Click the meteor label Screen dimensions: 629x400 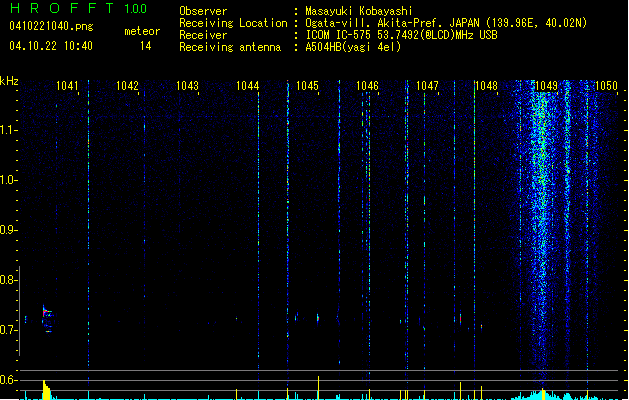(x=142, y=31)
